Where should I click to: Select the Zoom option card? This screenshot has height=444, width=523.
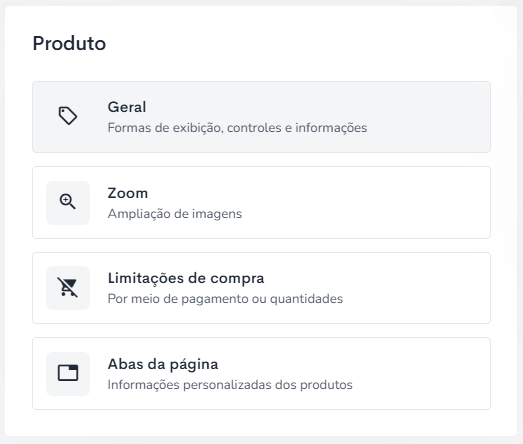pyautogui.click(x=261, y=202)
